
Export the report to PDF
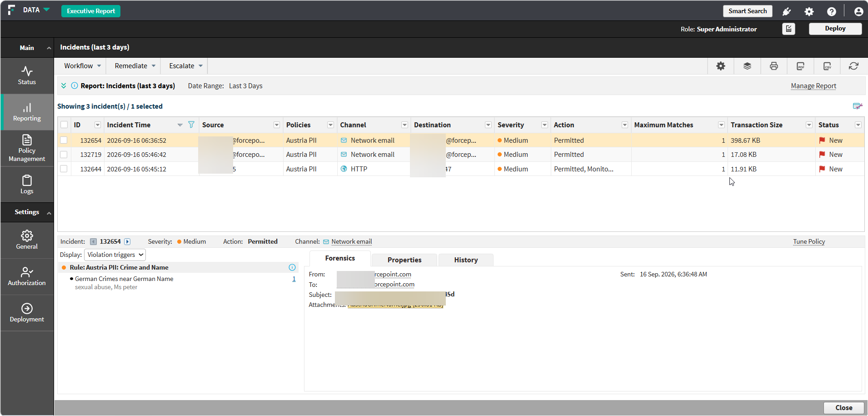[x=801, y=66]
